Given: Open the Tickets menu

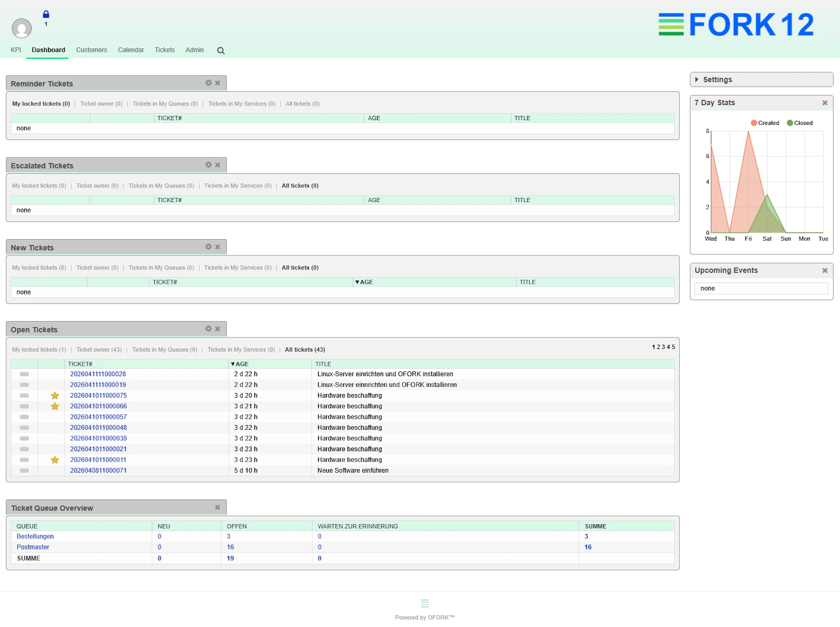Looking at the screenshot, I should (164, 50).
